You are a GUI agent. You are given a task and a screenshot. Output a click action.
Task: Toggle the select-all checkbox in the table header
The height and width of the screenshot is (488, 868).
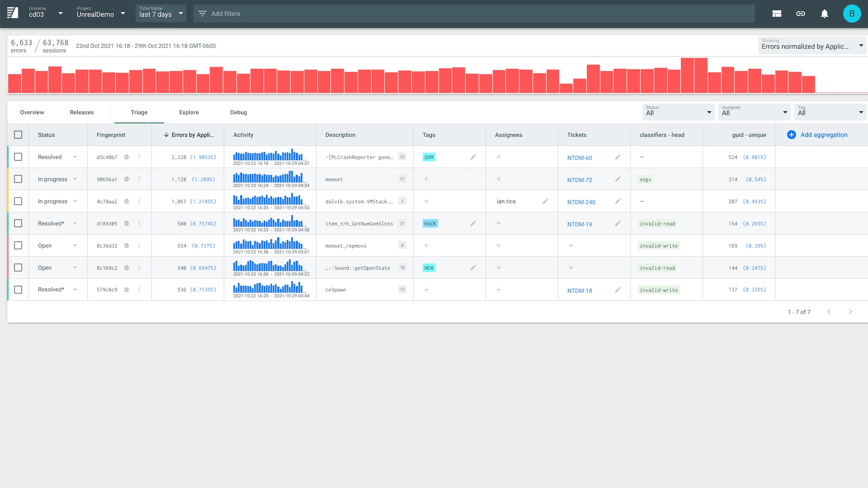(18, 135)
